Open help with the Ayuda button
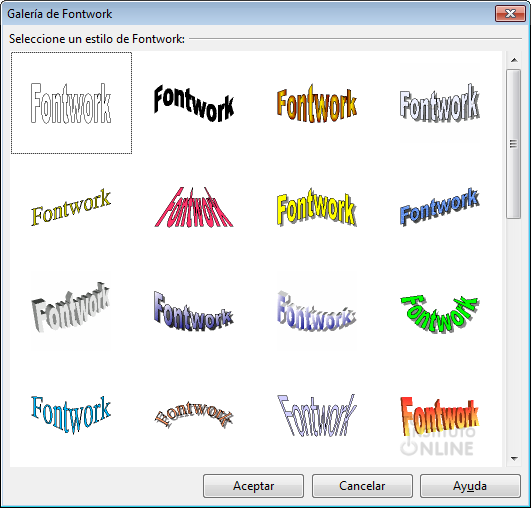 470,486
